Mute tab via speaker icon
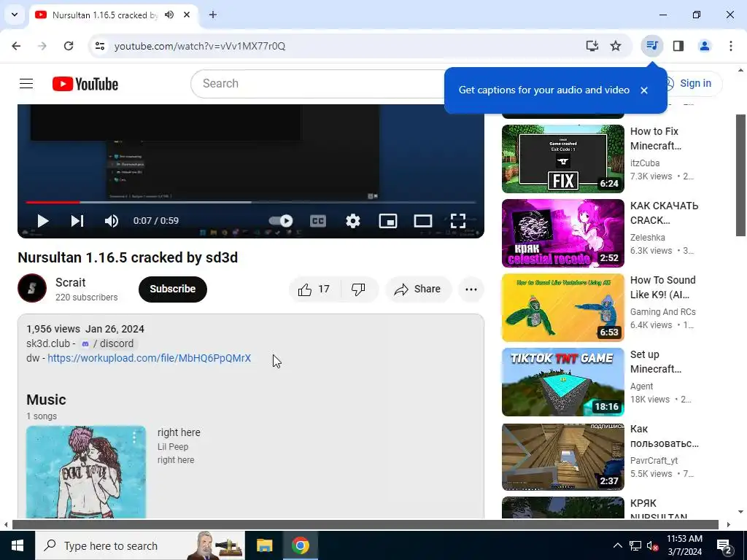Screen dimensions: 747x560 pyautogui.click(x=169, y=15)
